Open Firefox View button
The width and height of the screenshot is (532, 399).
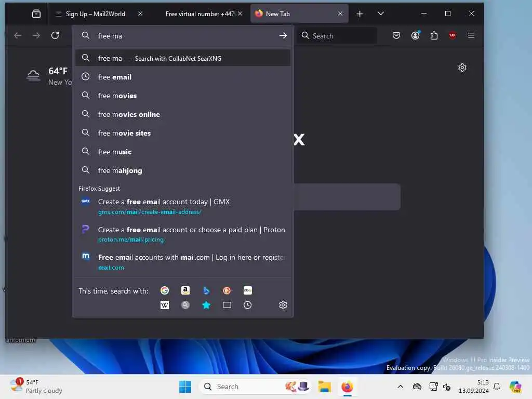[x=36, y=14]
